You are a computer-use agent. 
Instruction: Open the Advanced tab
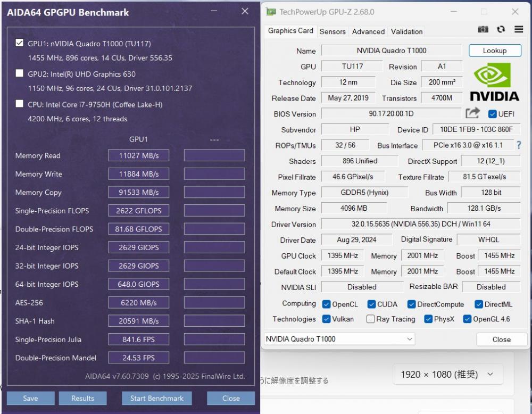click(368, 31)
